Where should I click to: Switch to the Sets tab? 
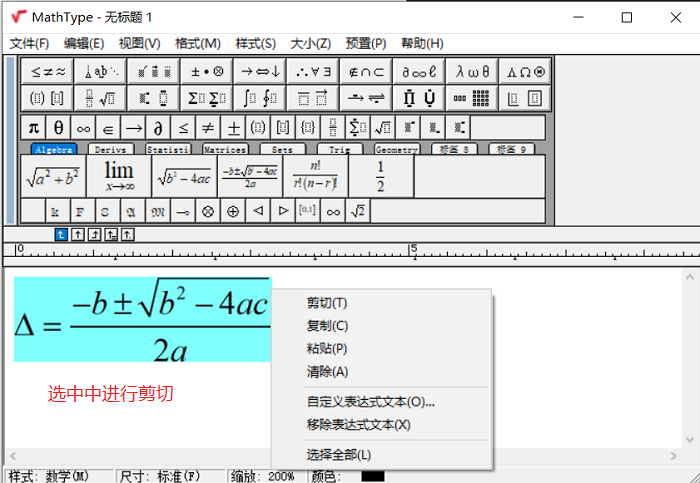click(x=283, y=150)
